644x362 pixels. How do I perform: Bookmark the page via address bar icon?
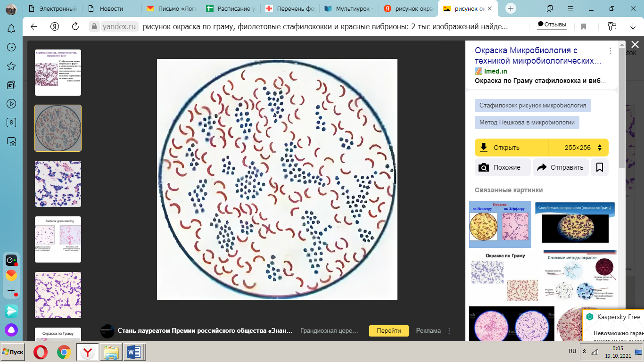583,26
